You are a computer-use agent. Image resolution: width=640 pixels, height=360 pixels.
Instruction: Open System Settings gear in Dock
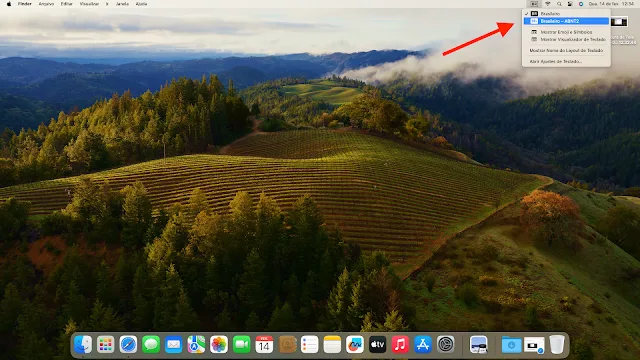[x=446, y=344]
